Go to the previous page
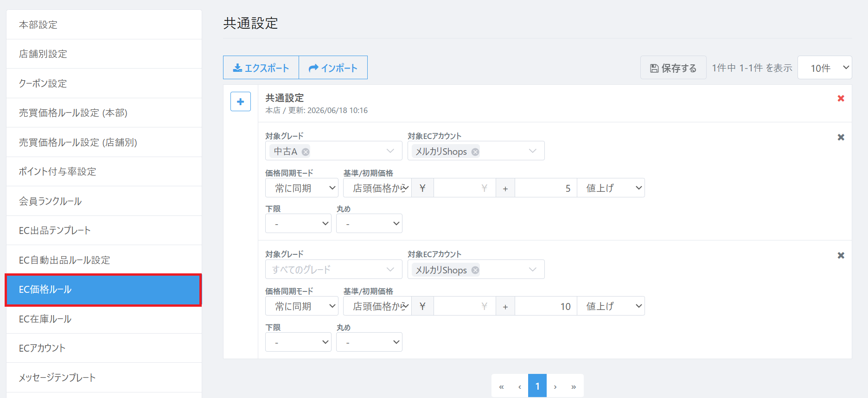The image size is (868, 398). 520,386
